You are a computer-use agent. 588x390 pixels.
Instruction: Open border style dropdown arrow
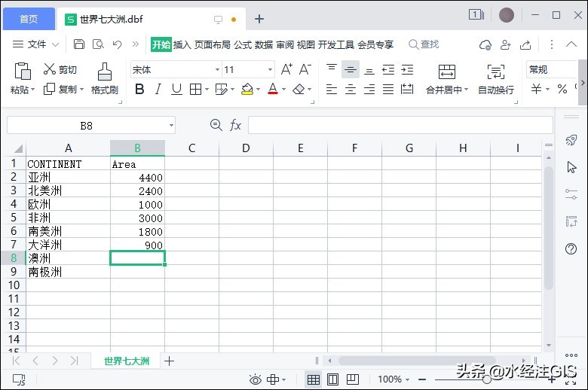(207, 90)
